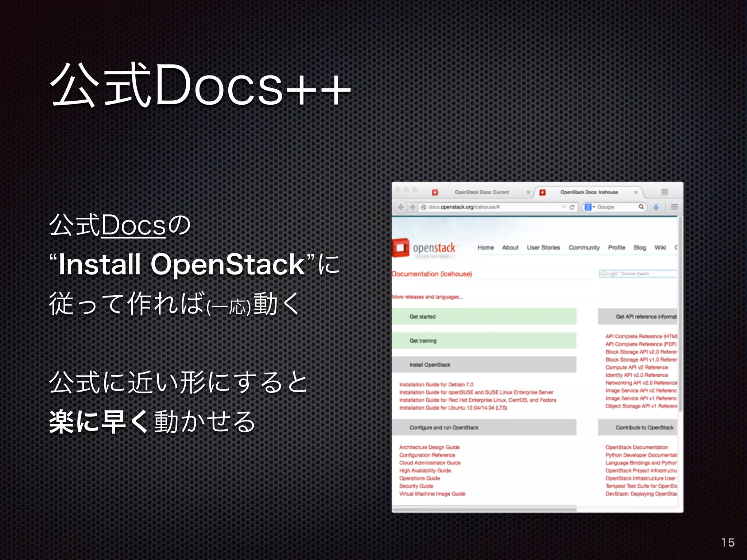Open User Stories in the site nav

pyautogui.click(x=543, y=248)
